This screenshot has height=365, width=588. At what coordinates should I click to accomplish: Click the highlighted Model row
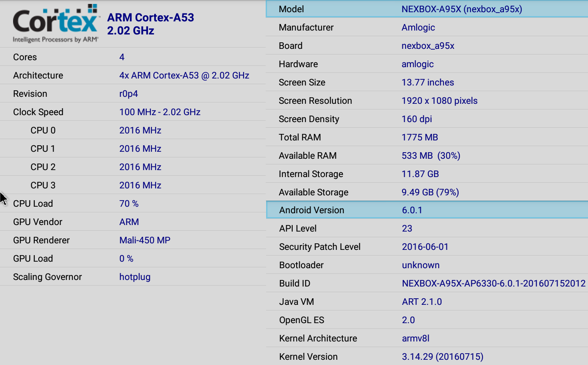(427, 9)
